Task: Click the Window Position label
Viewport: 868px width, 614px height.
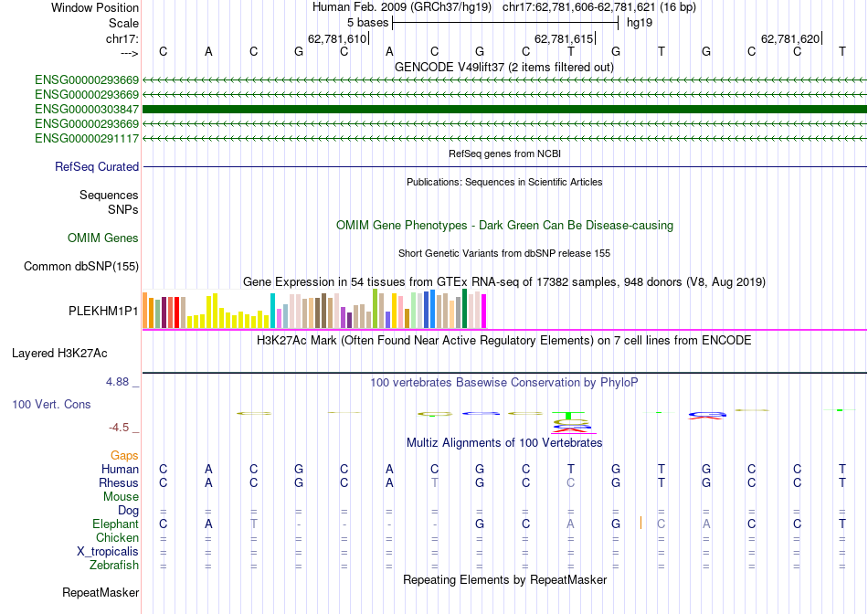Action: click(95, 7)
